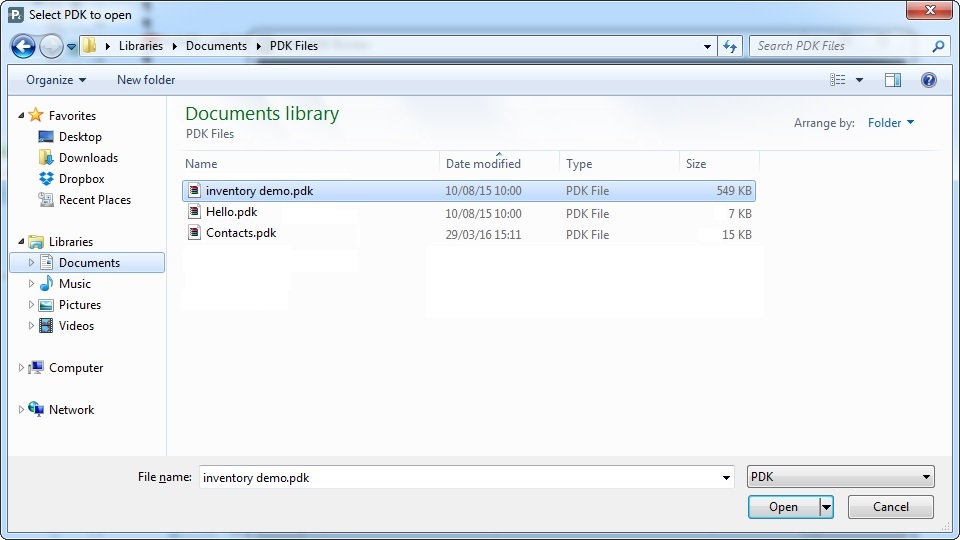Open Downloads folder in Favorites
Viewport: 960px width, 540px height.
(x=88, y=158)
